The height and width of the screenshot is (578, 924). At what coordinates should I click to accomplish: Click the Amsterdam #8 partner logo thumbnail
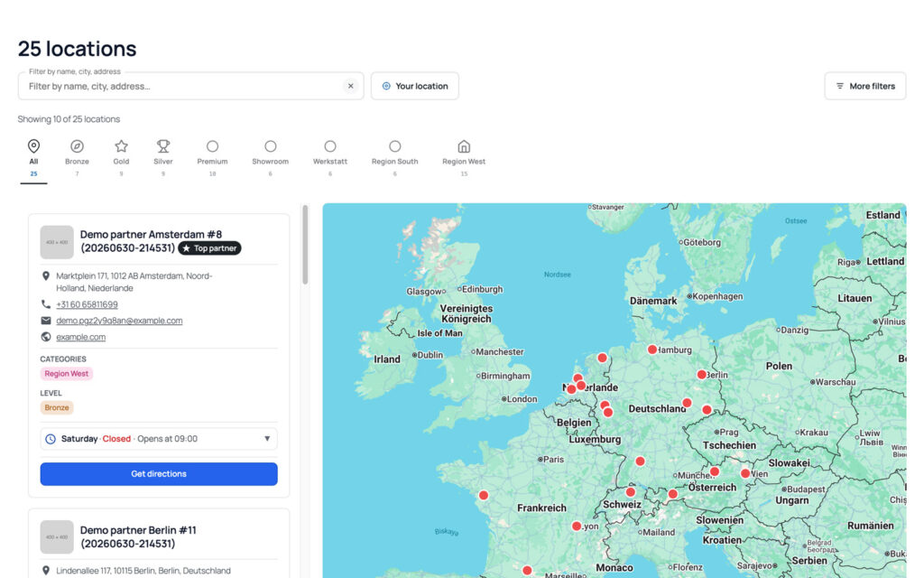pyautogui.click(x=57, y=242)
